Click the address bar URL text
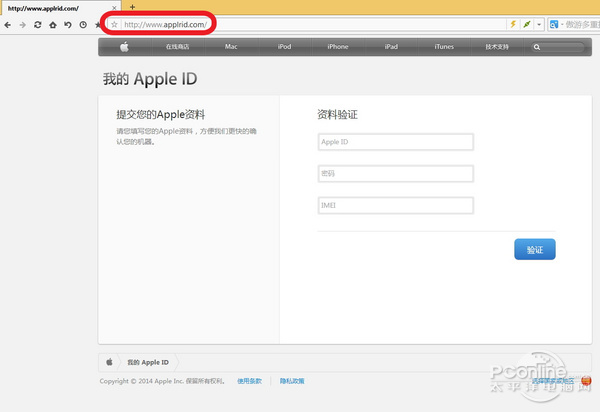Screen dimensions: 600x412 tap(166, 25)
